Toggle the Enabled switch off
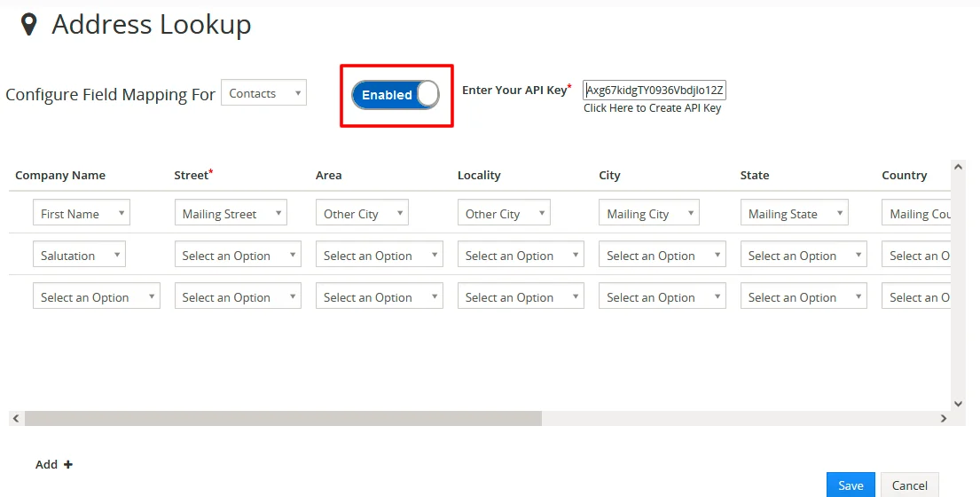Screen dimensions: 980x497 pyautogui.click(x=396, y=95)
